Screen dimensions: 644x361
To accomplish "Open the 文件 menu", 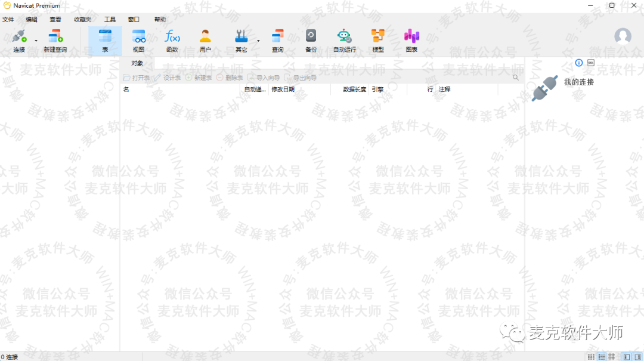I will pos(8,19).
